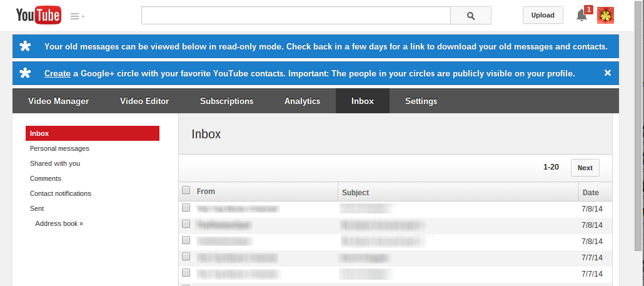The image size is (644, 286).
Task: Open the guide menu next to logo
Action: (x=78, y=16)
